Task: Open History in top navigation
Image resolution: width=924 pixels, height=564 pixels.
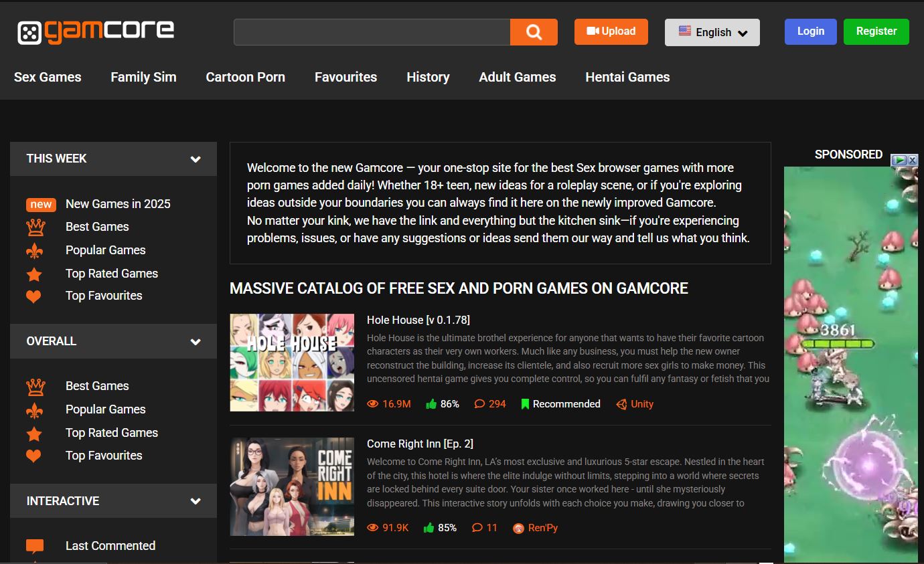Action: pyautogui.click(x=428, y=77)
